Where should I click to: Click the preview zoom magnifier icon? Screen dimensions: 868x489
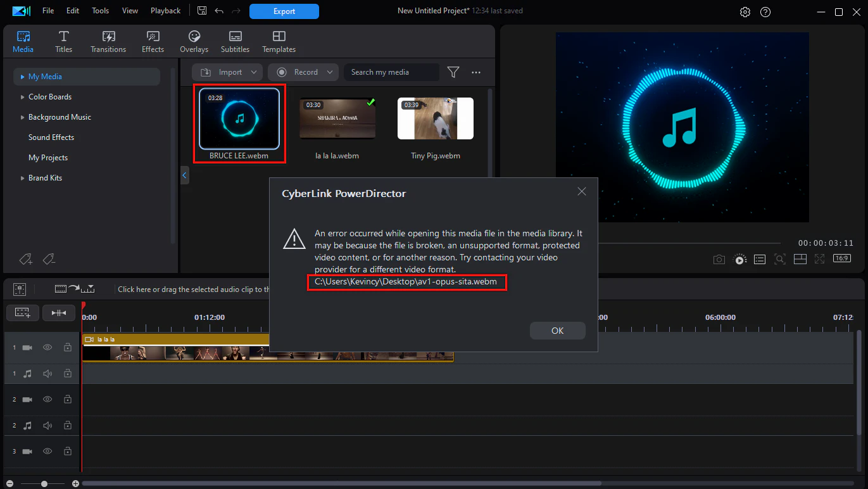(x=780, y=259)
